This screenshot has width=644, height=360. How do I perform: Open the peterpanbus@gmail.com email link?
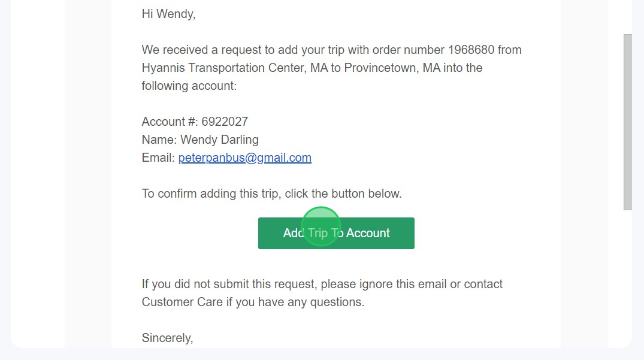click(244, 158)
